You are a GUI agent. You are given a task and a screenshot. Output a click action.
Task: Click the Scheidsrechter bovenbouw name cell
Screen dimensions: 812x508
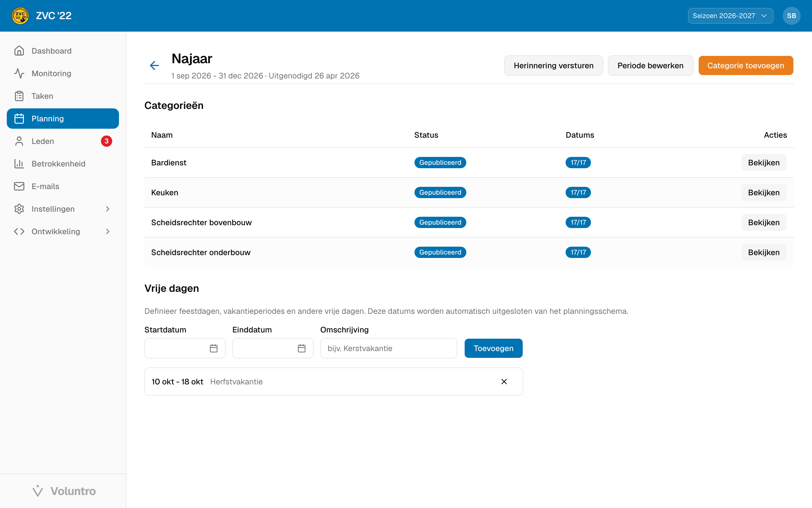(201, 222)
